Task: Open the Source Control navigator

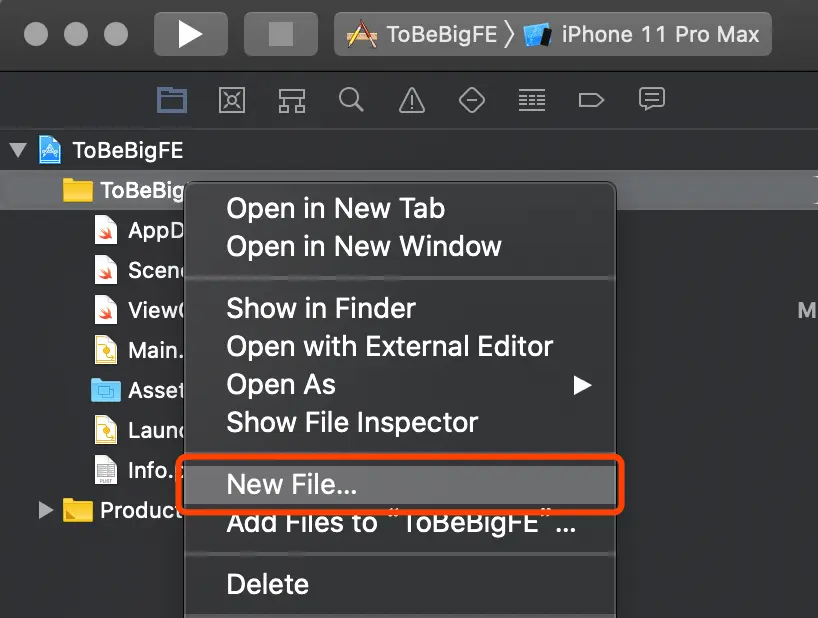Action: coord(232,99)
